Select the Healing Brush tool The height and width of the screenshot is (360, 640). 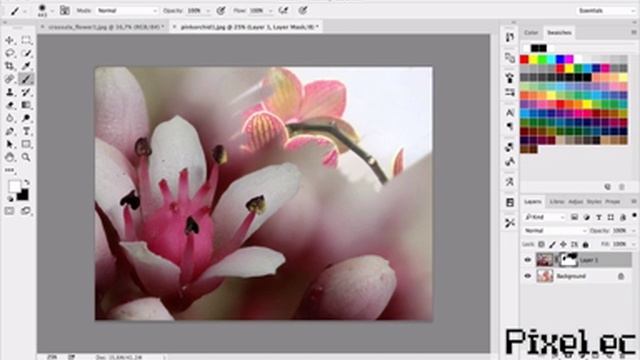point(10,79)
